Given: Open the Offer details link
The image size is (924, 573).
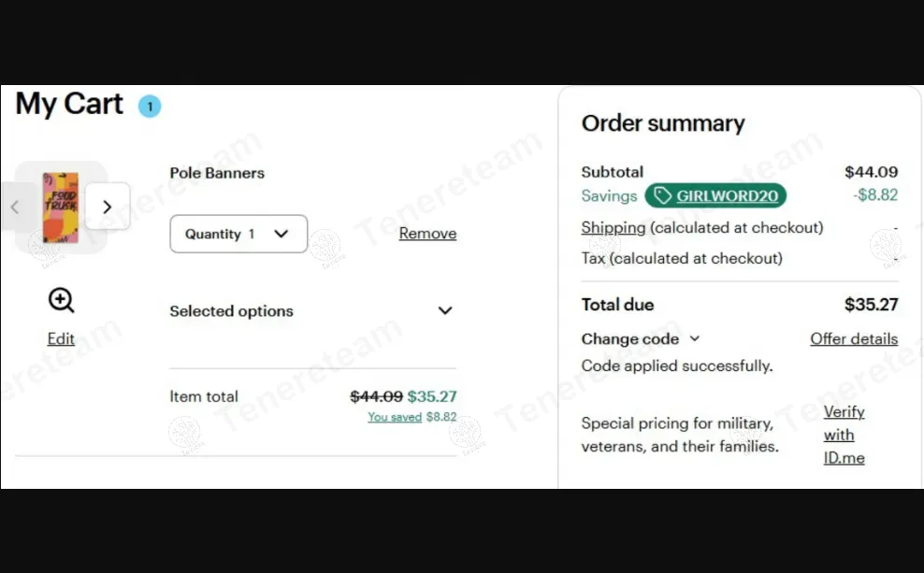Looking at the screenshot, I should [854, 339].
